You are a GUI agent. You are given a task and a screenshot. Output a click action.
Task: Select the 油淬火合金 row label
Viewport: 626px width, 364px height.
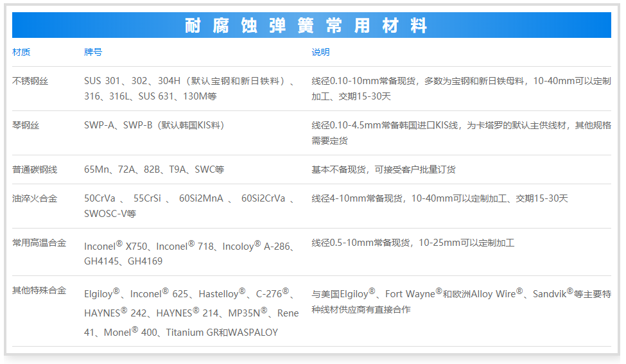click(x=35, y=199)
